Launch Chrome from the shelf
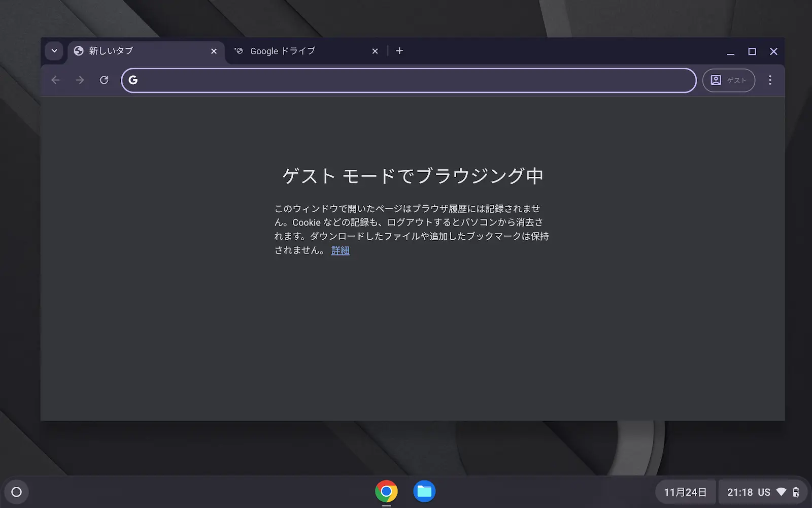This screenshot has width=812, height=508. point(387,491)
